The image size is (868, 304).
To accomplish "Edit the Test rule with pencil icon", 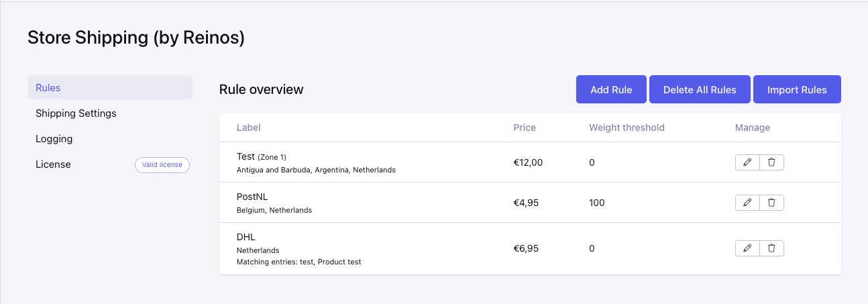I will pos(747,162).
